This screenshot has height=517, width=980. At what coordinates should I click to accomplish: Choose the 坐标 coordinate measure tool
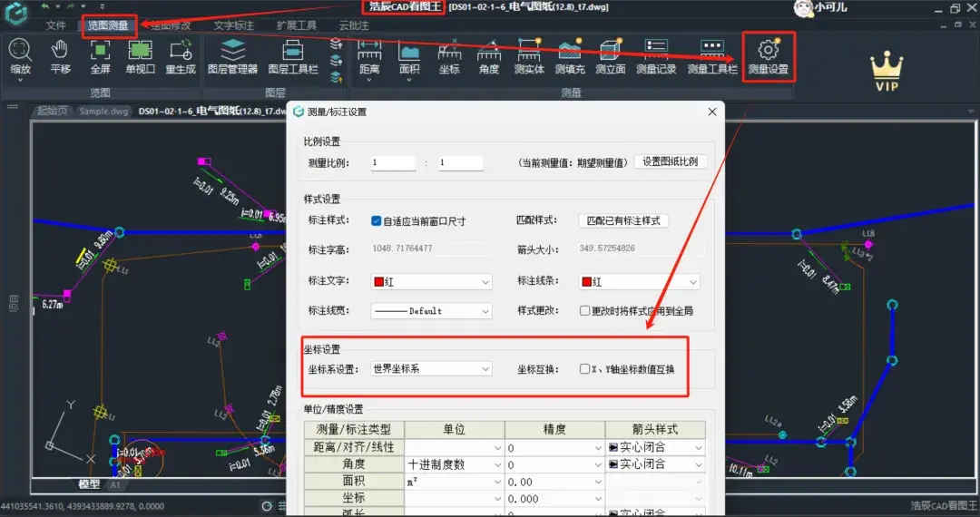[x=449, y=50]
